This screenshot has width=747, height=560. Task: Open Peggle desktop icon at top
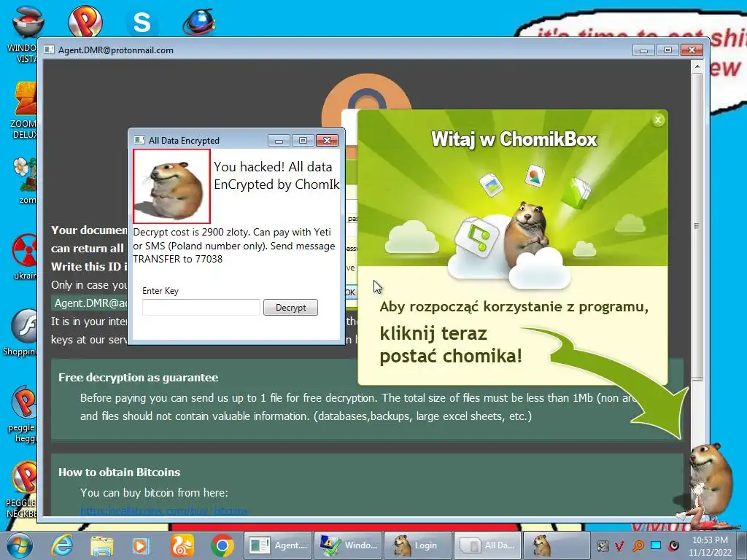tap(85, 21)
